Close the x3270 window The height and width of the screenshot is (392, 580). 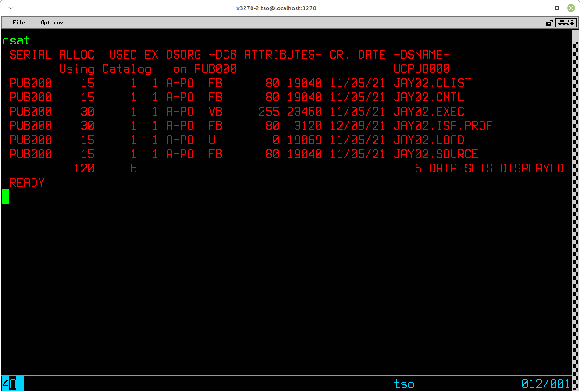570,8
